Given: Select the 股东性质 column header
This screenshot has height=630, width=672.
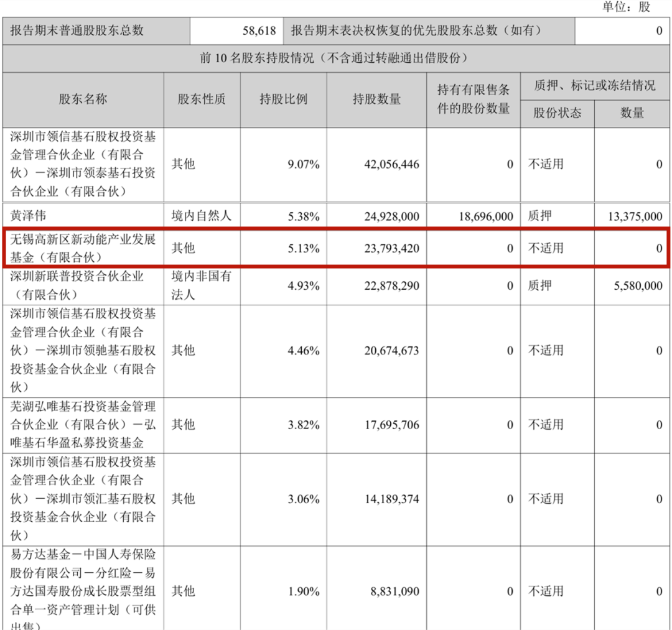Looking at the screenshot, I should click(201, 100).
